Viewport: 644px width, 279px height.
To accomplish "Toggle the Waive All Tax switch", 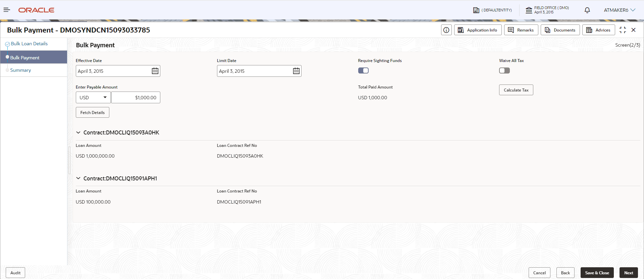I will coord(504,70).
